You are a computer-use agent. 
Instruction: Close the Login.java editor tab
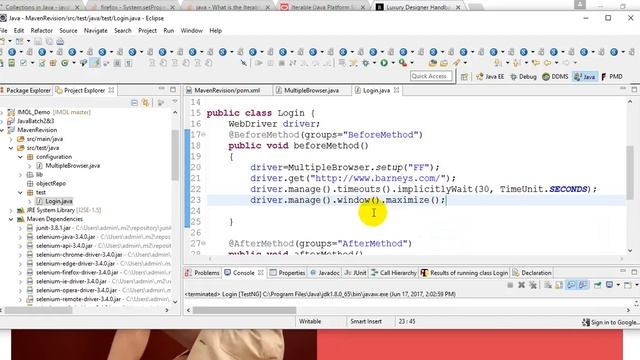tap(396, 90)
